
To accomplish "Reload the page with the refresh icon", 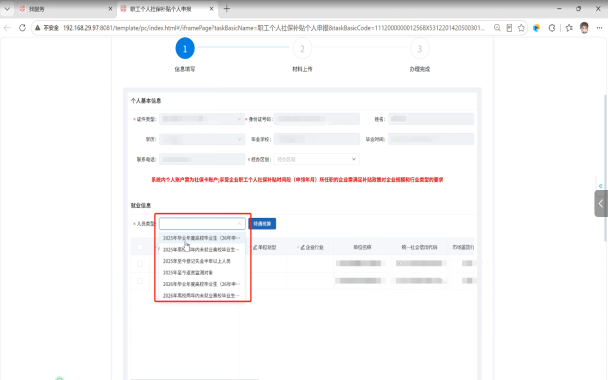I will [22, 28].
